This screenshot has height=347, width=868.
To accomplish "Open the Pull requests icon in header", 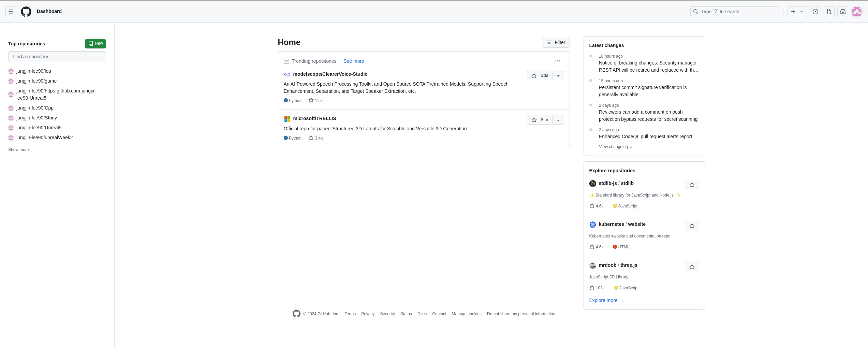I will 829,12.
